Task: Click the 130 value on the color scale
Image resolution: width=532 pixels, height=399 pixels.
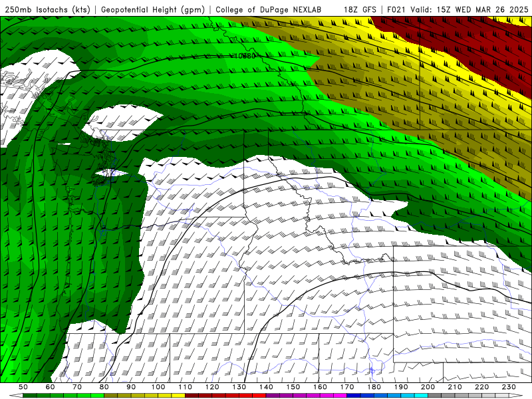Action: point(239,387)
